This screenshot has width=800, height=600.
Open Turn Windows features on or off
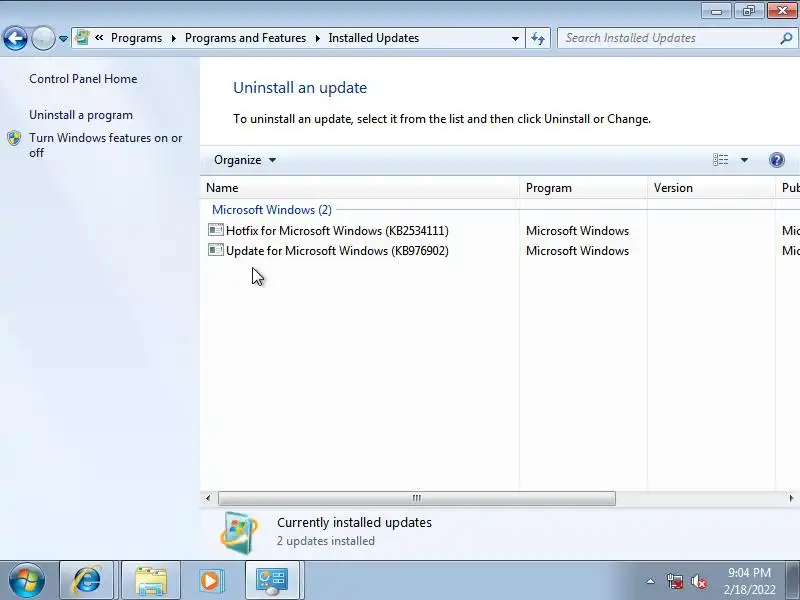106,145
